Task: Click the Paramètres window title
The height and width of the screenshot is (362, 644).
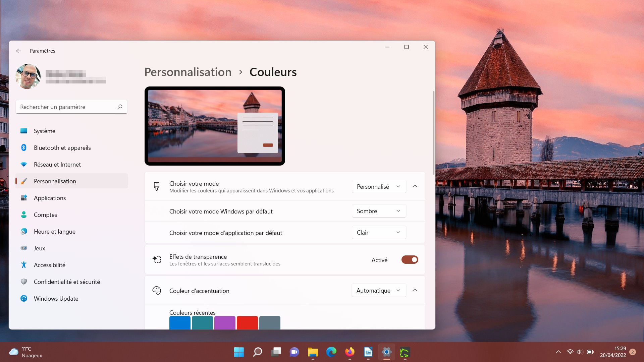Action: tap(42, 51)
